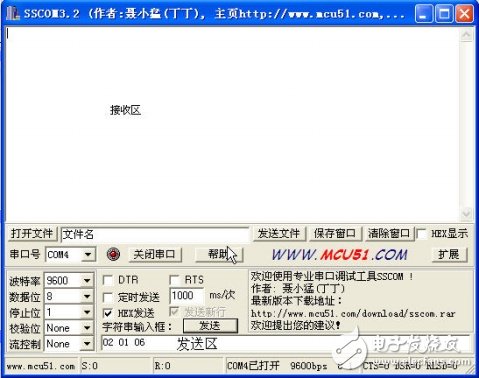Click the send box containing 02 01 06
The image size is (479, 378).
pyautogui.click(x=285, y=343)
